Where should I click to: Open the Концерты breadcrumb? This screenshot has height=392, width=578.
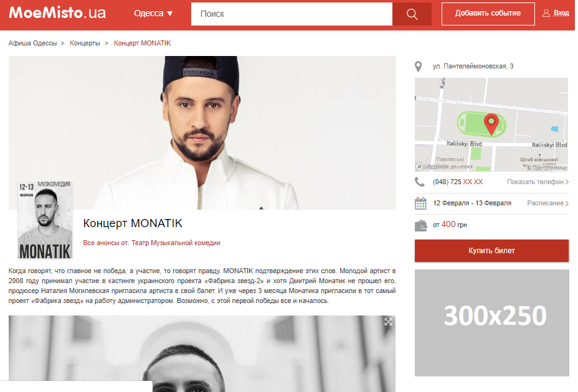tap(85, 43)
